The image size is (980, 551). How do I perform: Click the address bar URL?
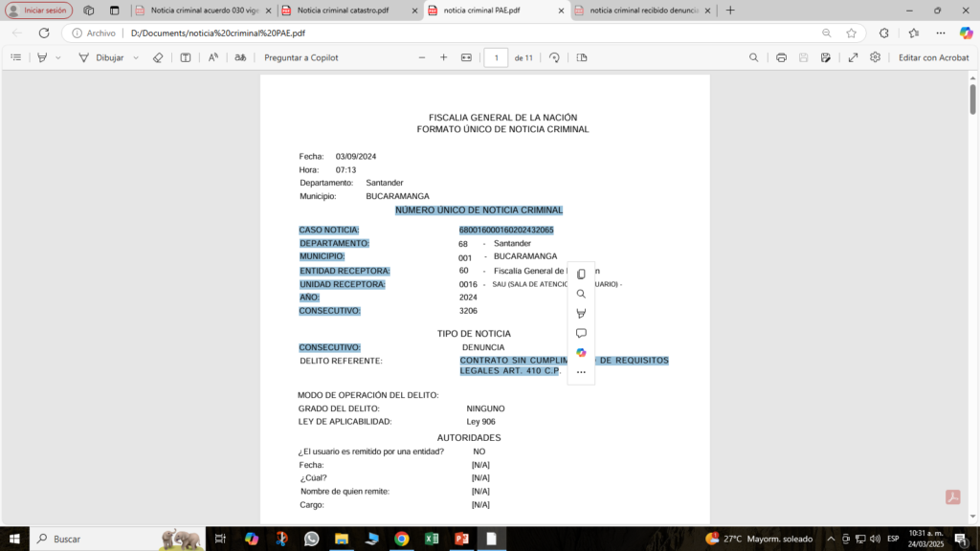[x=218, y=33]
